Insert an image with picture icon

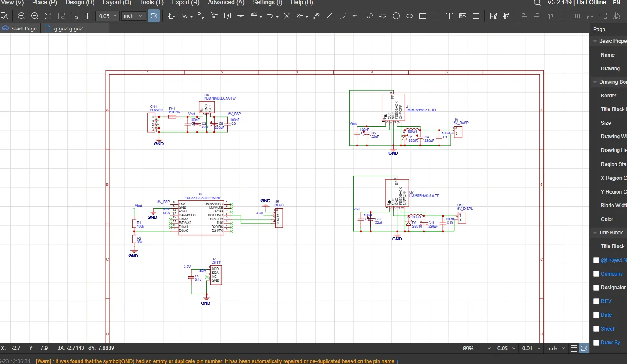pyautogui.click(x=463, y=16)
